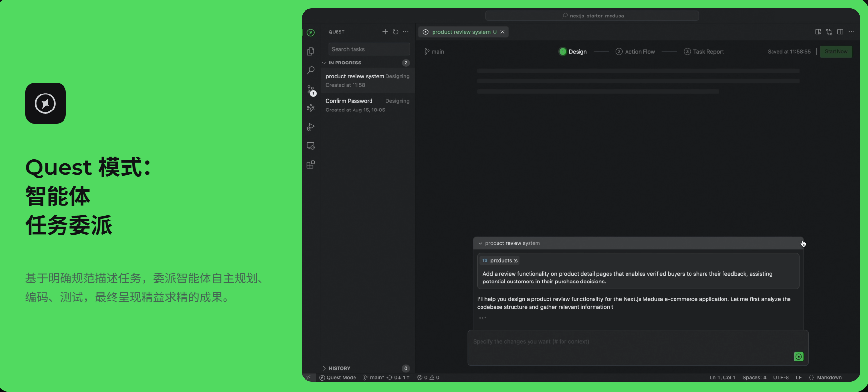This screenshot has width=868, height=392.
Task: Click Quest Mode in status bar
Action: tap(338, 377)
